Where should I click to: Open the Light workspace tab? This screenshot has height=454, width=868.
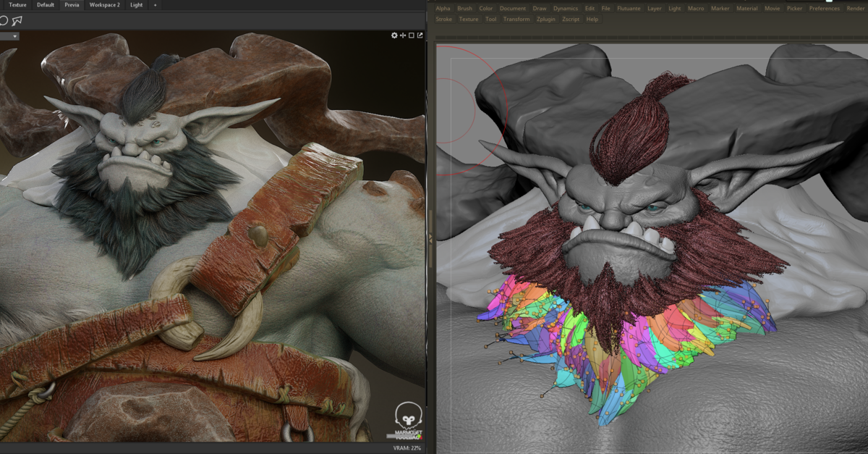point(135,5)
